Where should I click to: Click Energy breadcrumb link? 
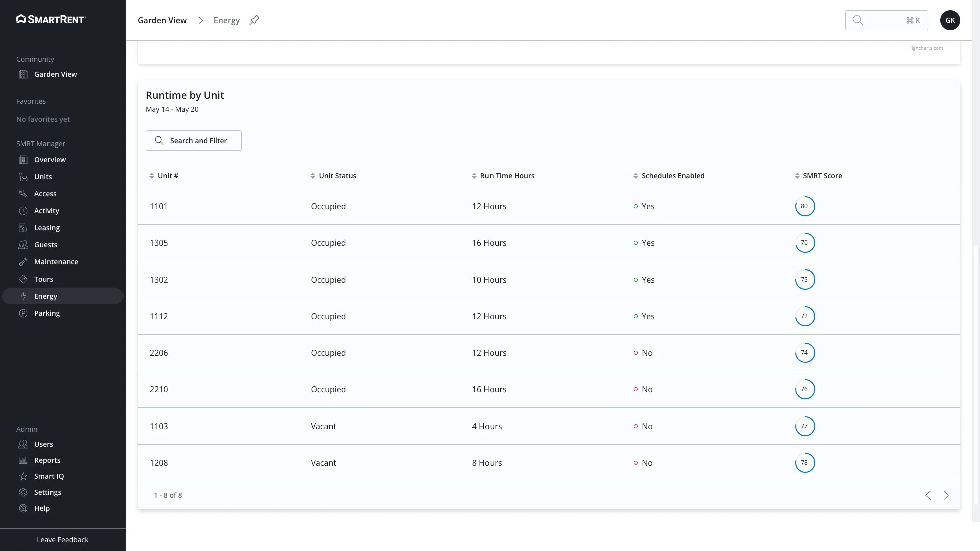[227, 20]
